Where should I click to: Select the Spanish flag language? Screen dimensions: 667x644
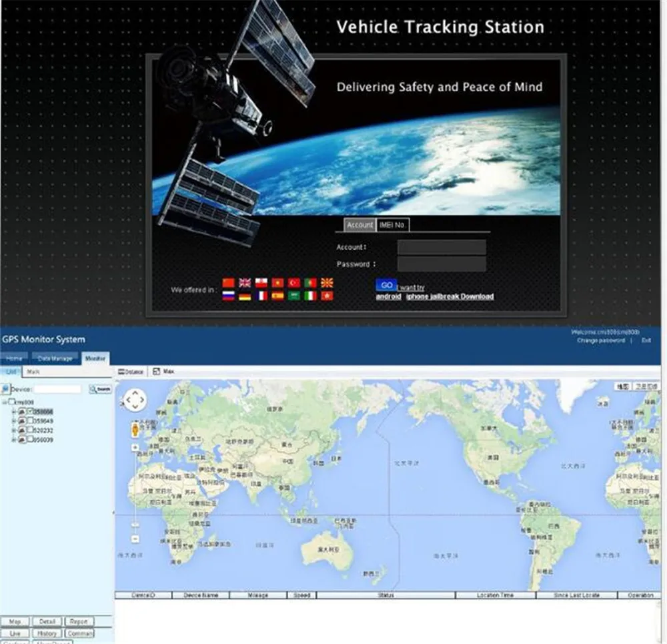[277, 296]
